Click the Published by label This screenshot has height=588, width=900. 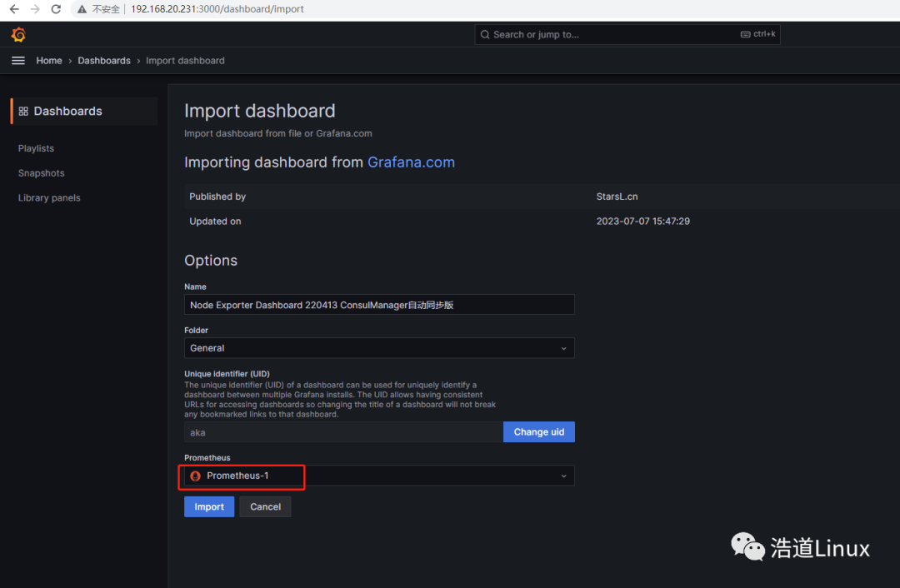[x=217, y=197]
